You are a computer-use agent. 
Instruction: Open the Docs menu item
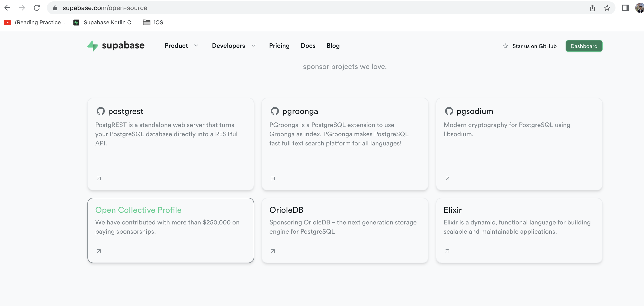(308, 46)
